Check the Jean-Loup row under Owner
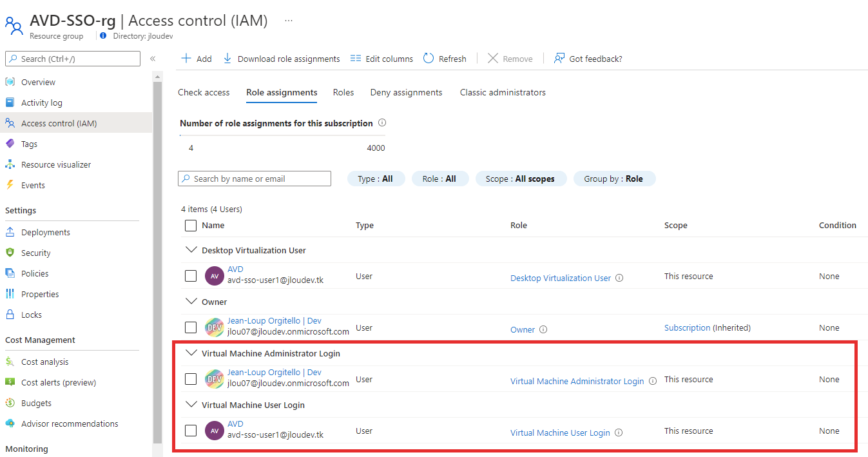Image resolution: width=868 pixels, height=457 pixels. [x=191, y=327]
